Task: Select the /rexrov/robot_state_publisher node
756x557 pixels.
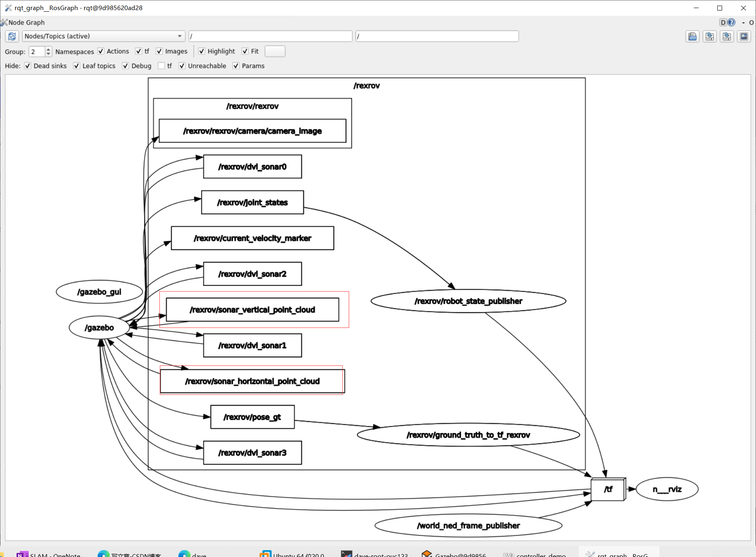Action: click(468, 301)
